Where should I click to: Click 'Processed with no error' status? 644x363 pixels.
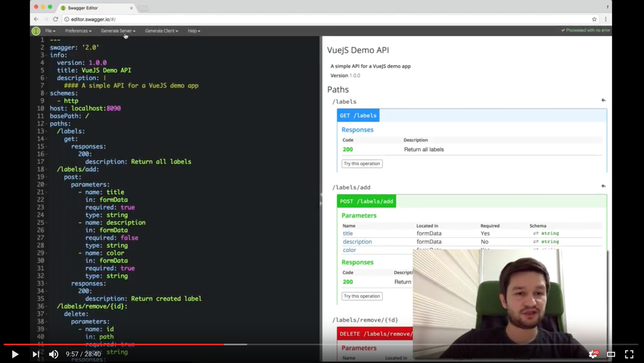[x=585, y=30]
